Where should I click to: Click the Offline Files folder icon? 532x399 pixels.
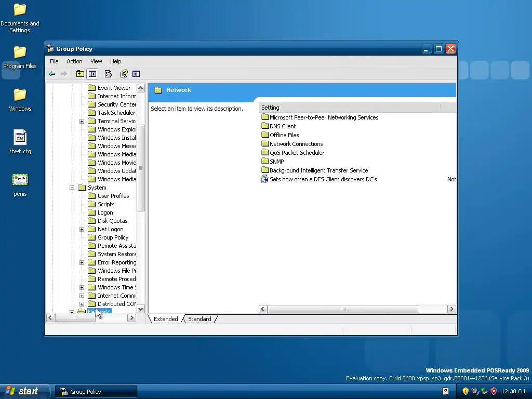[x=265, y=135]
